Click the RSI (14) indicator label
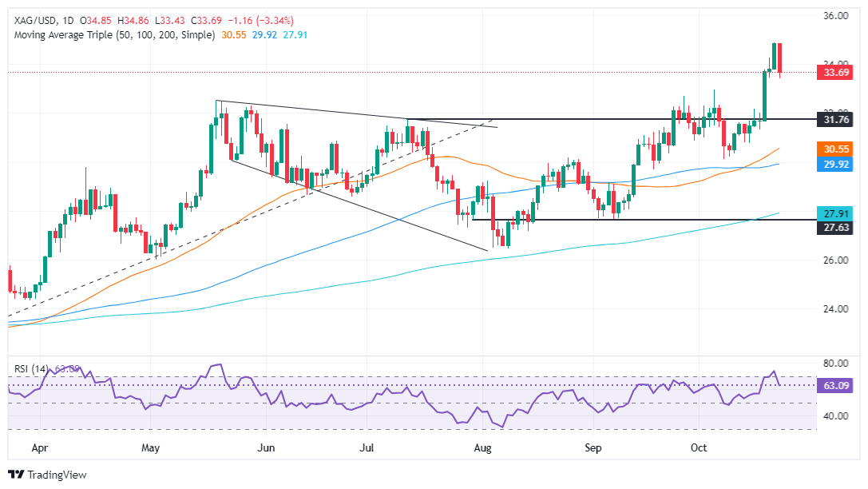The image size is (868, 489). tap(31, 369)
